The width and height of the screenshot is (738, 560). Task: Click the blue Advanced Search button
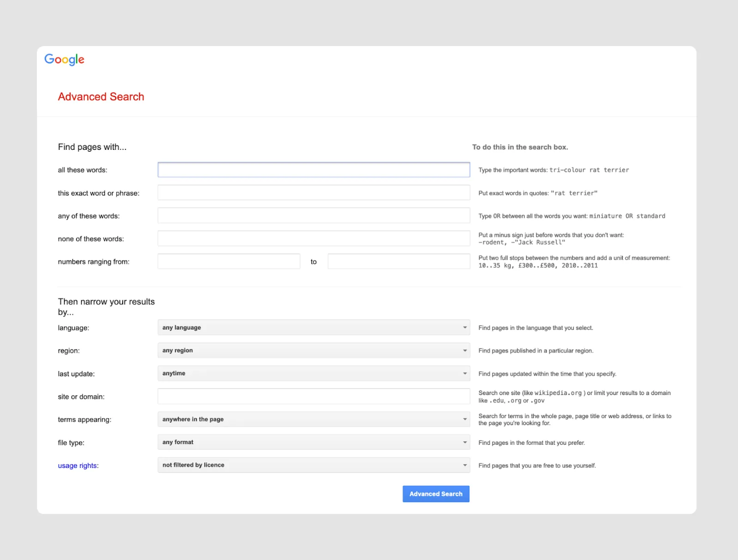pyautogui.click(x=436, y=494)
